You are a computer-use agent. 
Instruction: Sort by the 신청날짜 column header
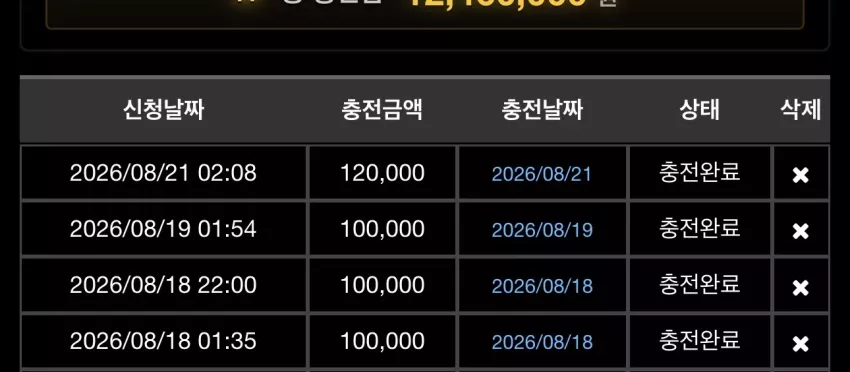pyautogui.click(x=163, y=110)
